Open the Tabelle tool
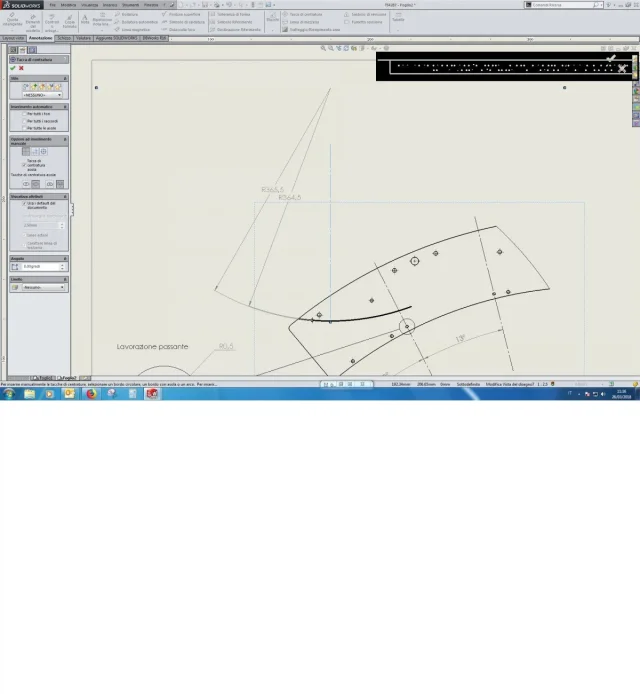This screenshot has width=640, height=694. pyautogui.click(x=398, y=18)
